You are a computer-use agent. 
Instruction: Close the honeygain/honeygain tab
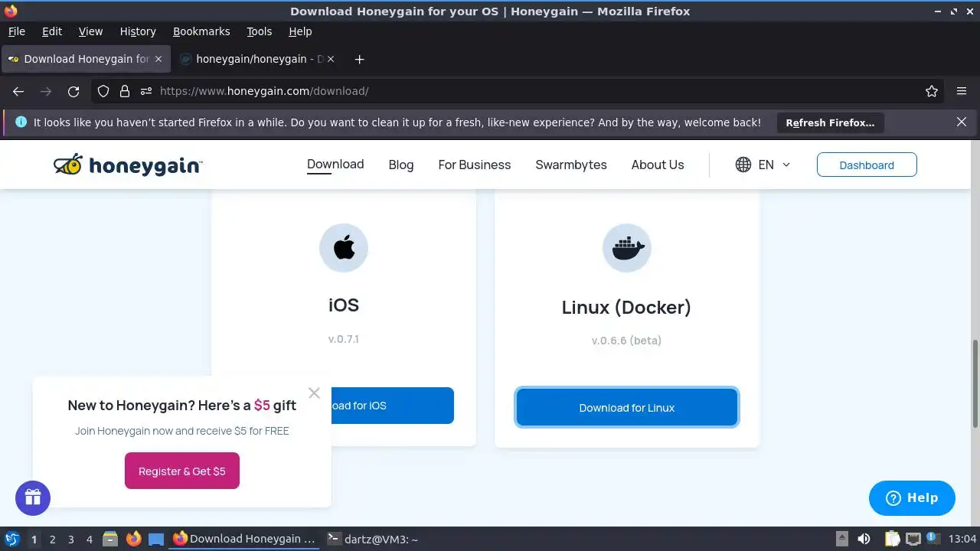pyautogui.click(x=331, y=59)
